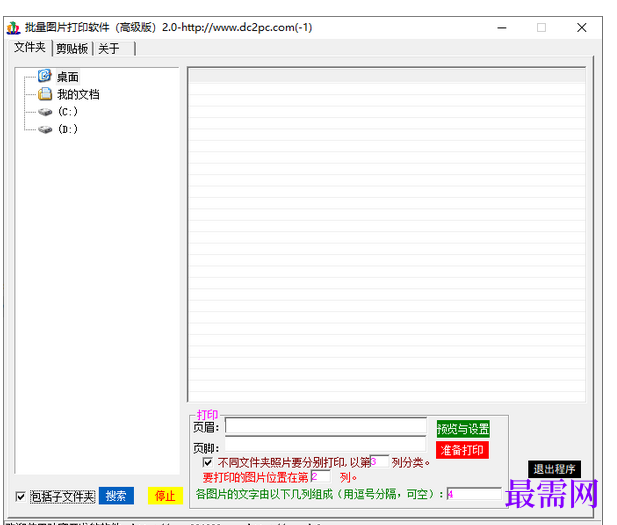Click the classification column field containing 3

click(379, 461)
